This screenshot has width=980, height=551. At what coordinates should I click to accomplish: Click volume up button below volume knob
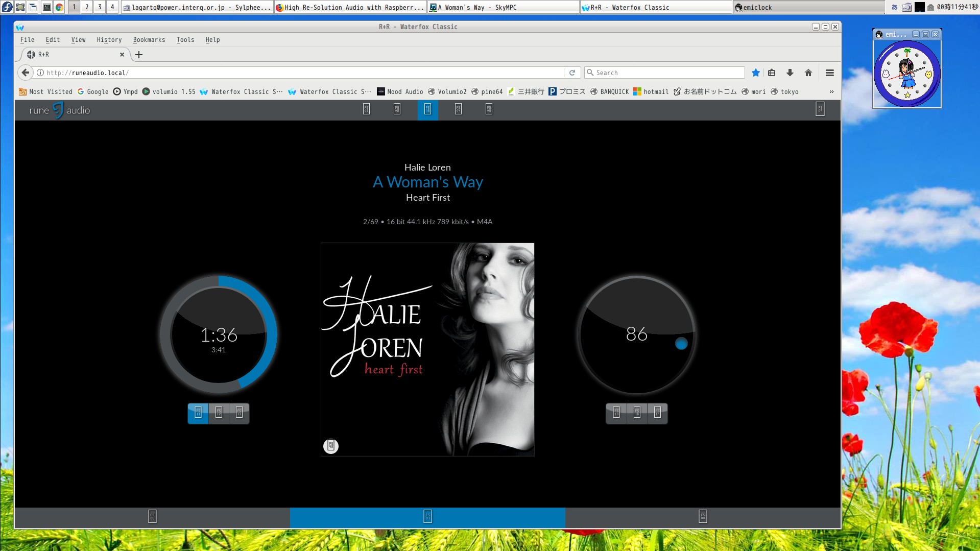point(657,413)
